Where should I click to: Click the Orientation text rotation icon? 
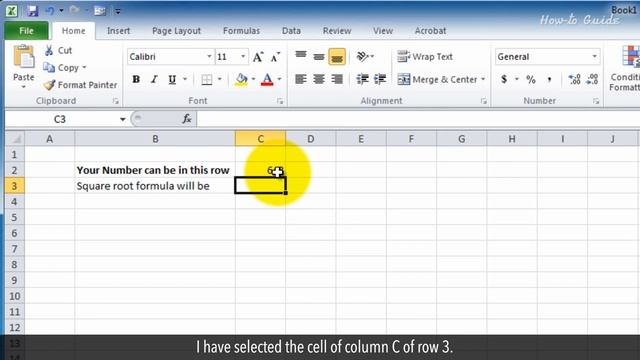pos(362,56)
